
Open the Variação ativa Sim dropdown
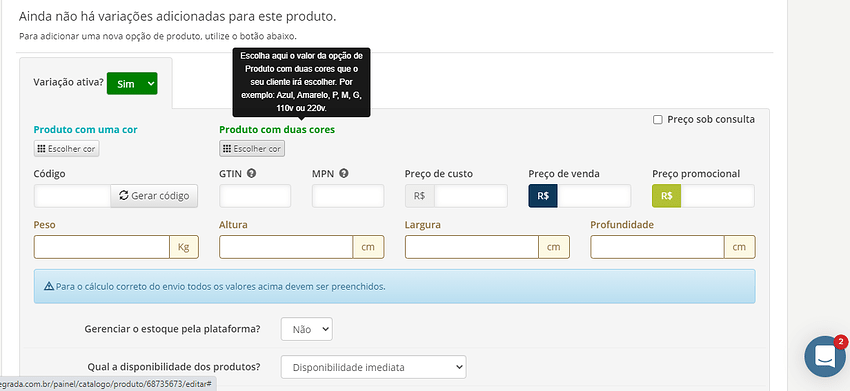132,84
